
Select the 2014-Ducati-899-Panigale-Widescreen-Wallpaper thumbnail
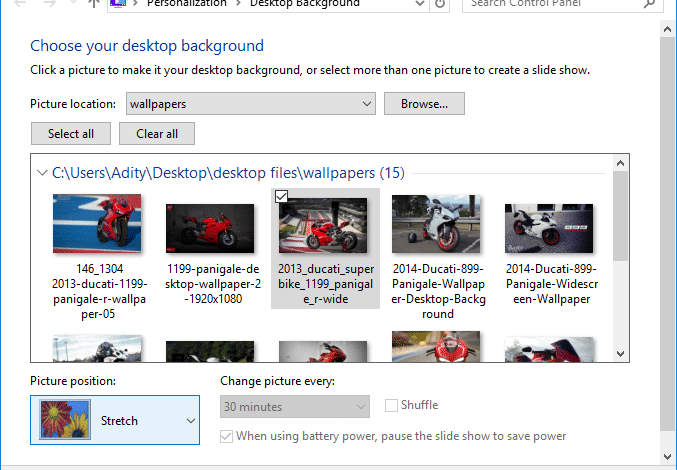(x=549, y=228)
